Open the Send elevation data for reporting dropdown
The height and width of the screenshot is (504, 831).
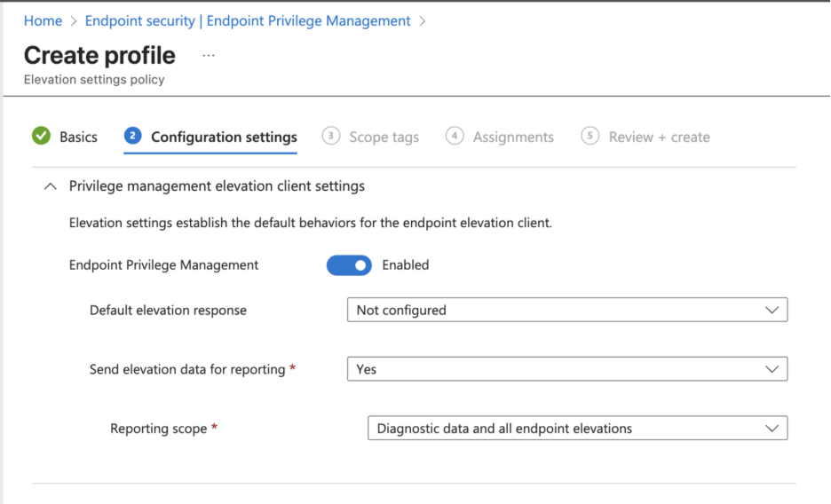click(566, 369)
